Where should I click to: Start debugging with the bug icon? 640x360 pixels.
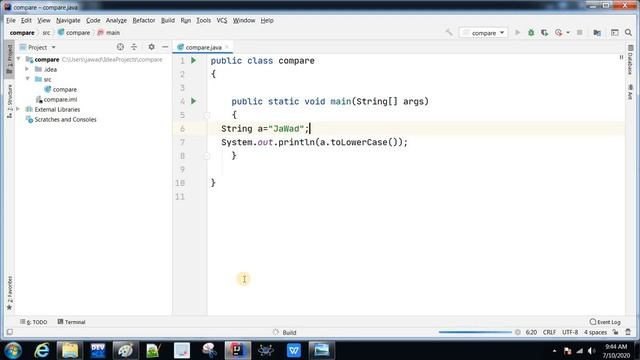(531, 32)
